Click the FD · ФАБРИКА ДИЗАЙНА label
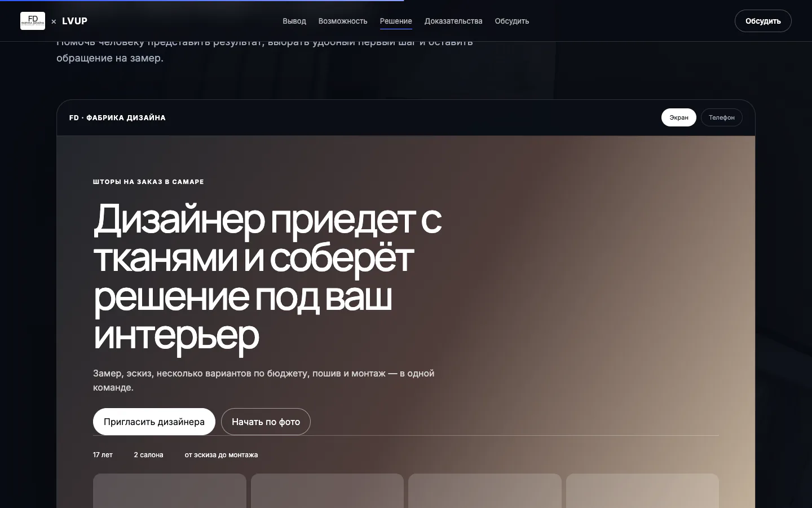Screen dimensions: 812x508 (117, 118)
